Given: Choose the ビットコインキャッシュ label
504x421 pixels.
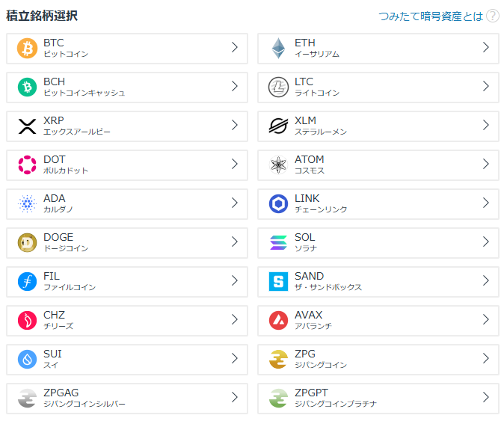Looking at the screenshot, I should click(x=84, y=93).
